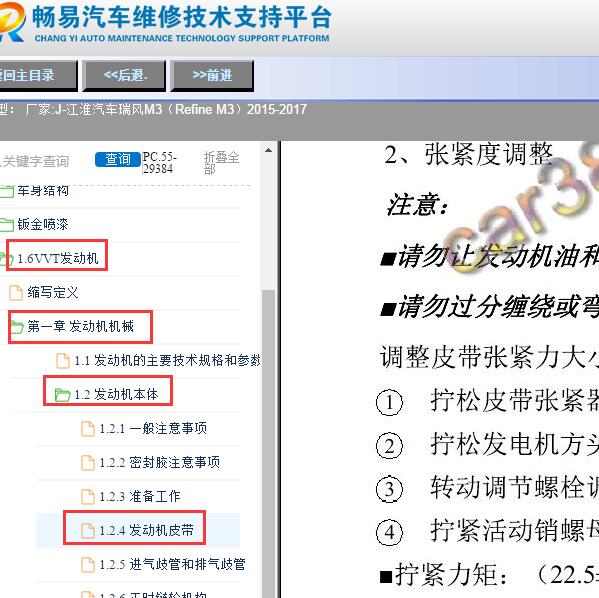Open 1.2.3 准备工作
The height and width of the screenshot is (598, 599).
[139, 496]
